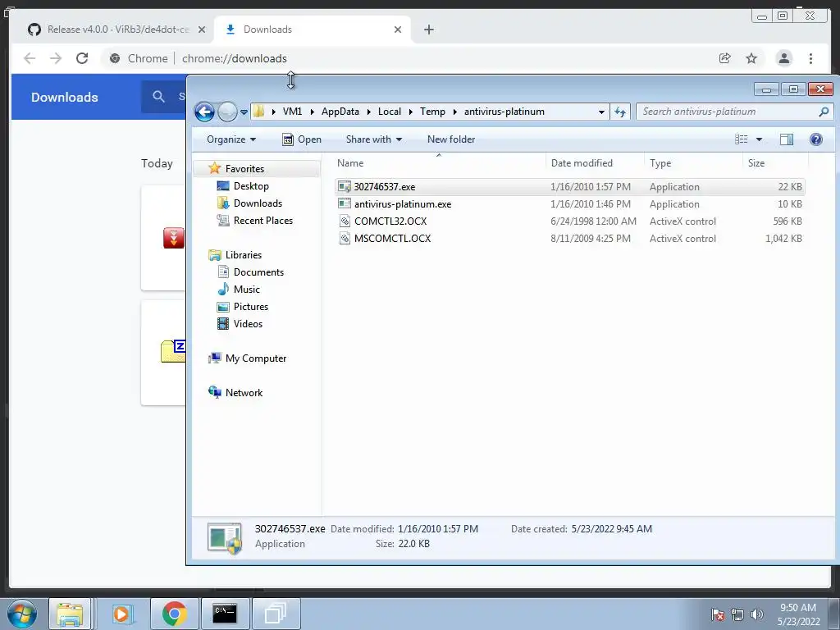Click Chrome's back arrow button
The height and width of the screenshot is (630, 840).
pyautogui.click(x=30, y=58)
